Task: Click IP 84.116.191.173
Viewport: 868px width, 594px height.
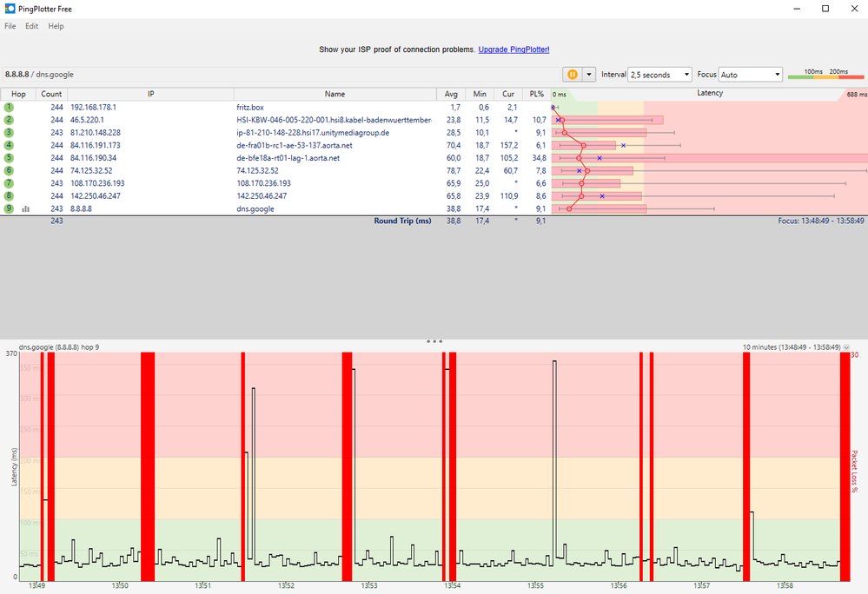Action: (x=96, y=145)
